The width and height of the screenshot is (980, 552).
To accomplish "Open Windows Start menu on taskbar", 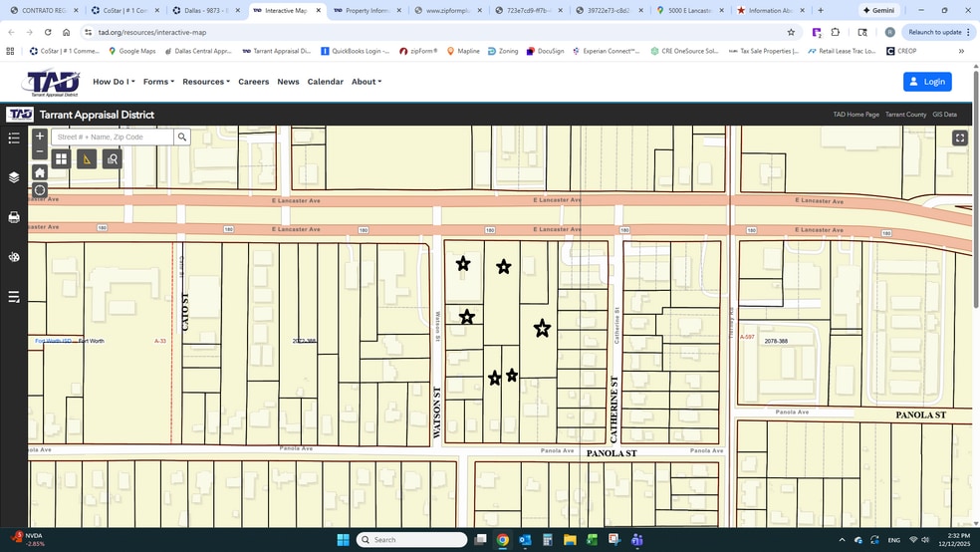I will pos(343,540).
